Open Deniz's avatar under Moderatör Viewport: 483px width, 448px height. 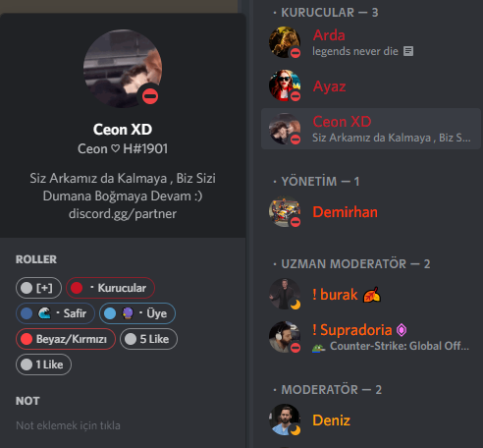coord(285,420)
